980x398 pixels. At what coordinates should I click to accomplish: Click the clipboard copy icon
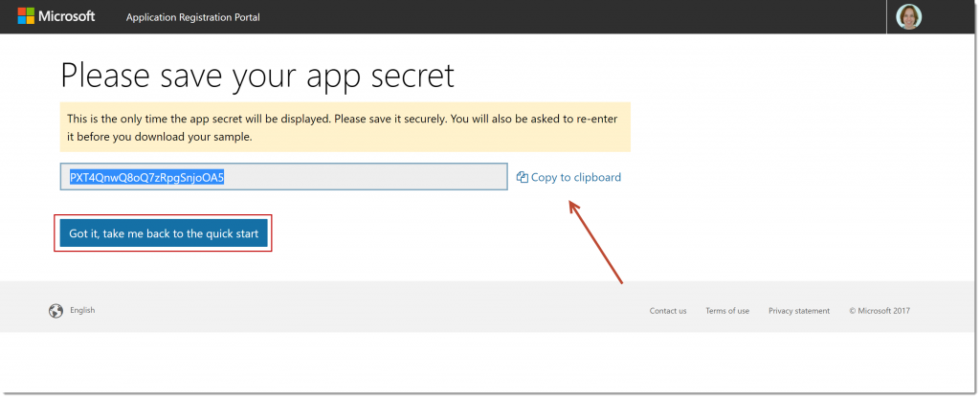tap(522, 177)
